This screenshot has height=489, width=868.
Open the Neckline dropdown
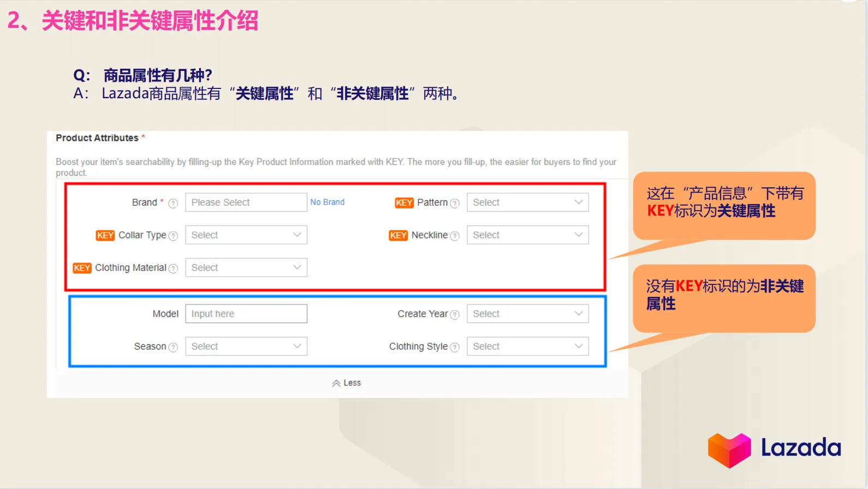pos(527,235)
